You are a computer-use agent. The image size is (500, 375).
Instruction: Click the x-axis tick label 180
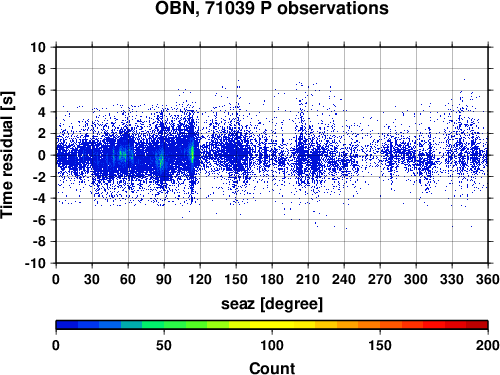pos(272,279)
